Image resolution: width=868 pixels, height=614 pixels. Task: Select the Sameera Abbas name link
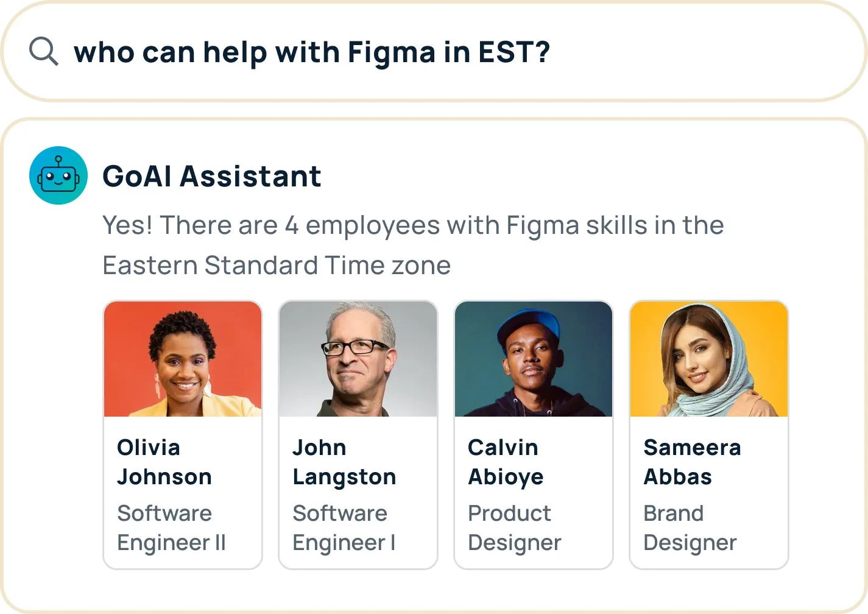pos(692,462)
